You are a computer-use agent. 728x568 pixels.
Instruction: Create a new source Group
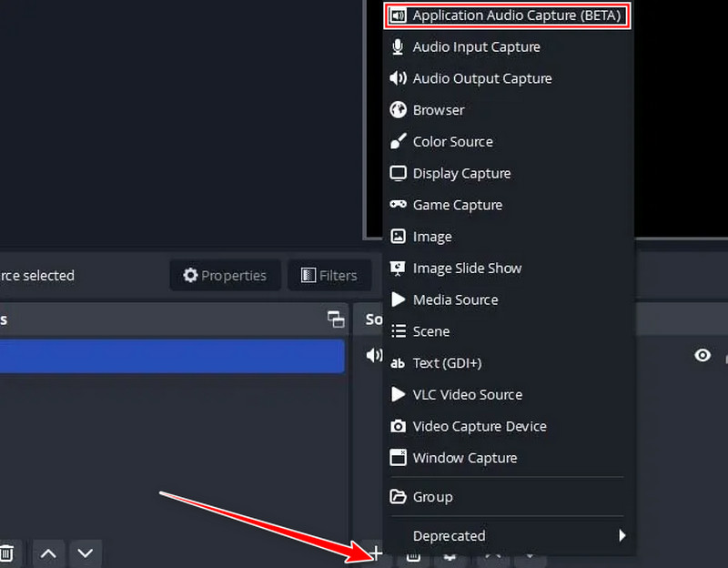click(509, 496)
